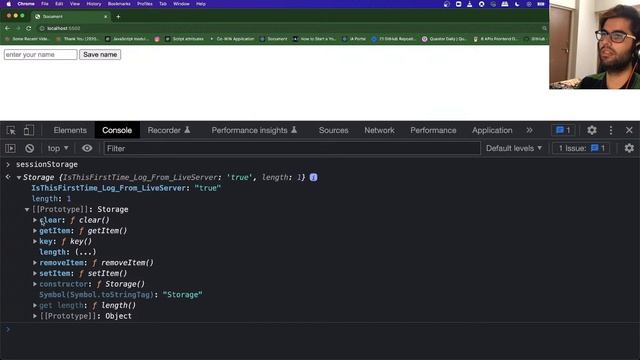Select the Console tab
The image size is (640, 360).
pos(117,130)
